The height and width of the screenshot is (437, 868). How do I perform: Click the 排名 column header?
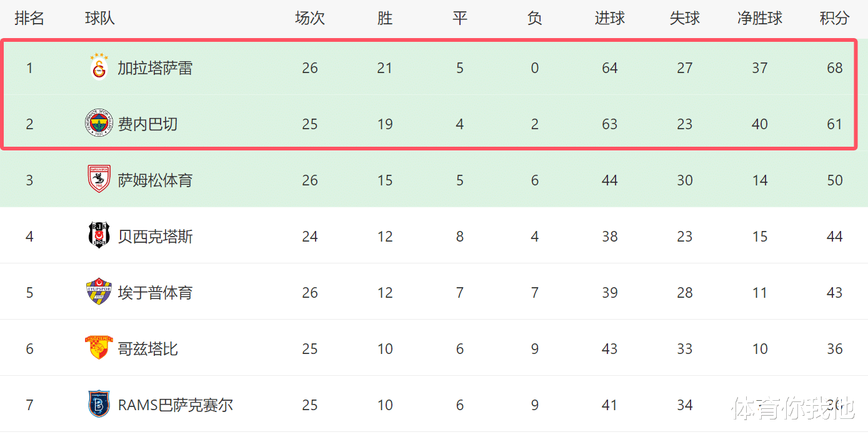(29, 19)
